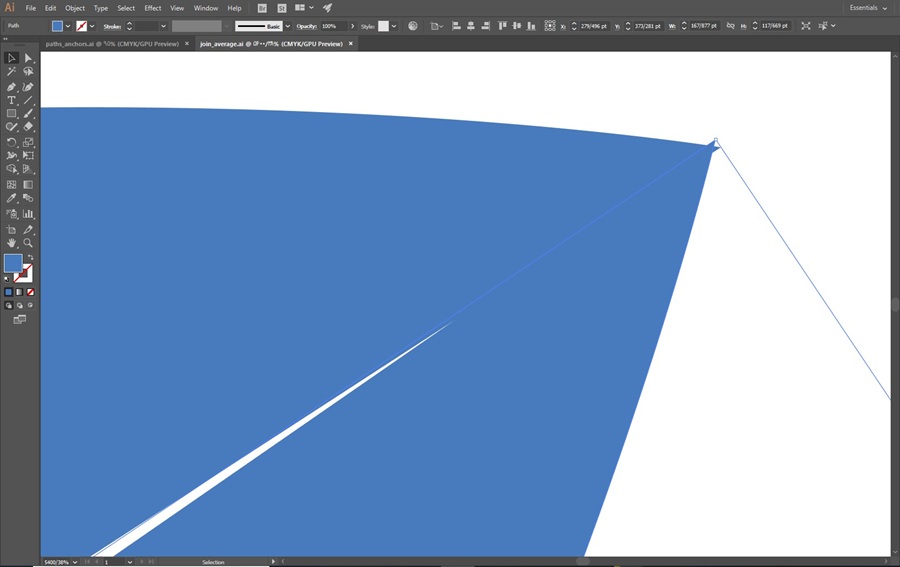
Task: Pick the Blend tool
Action: [28, 199]
